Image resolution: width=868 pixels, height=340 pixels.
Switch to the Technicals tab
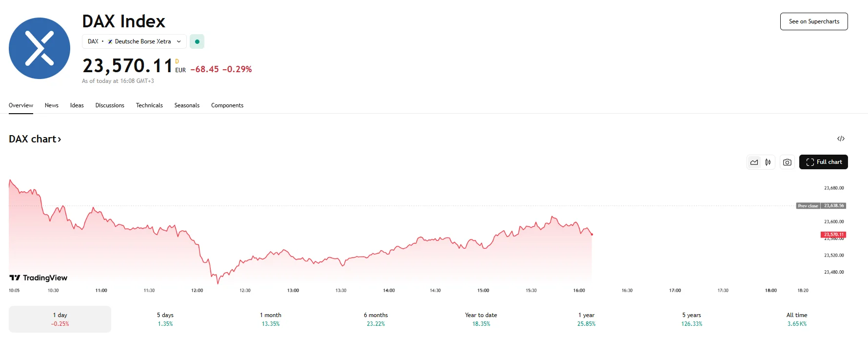click(149, 105)
